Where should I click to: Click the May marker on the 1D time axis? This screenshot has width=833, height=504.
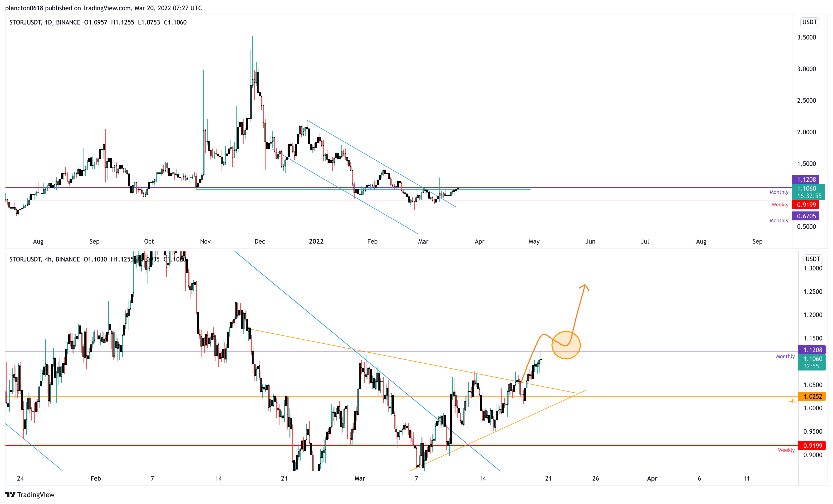coord(534,241)
